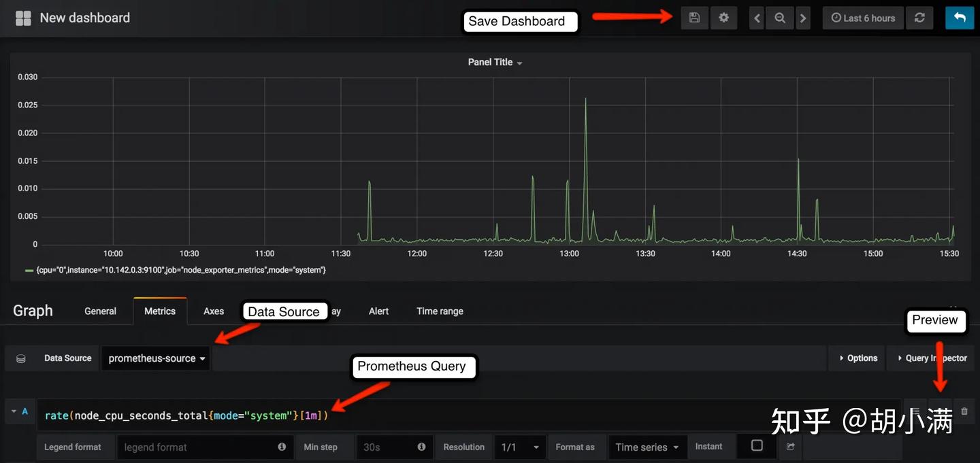The width and height of the screenshot is (980, 463).
Task: Click the legend series label with cpu="0"
Action: 181,270
